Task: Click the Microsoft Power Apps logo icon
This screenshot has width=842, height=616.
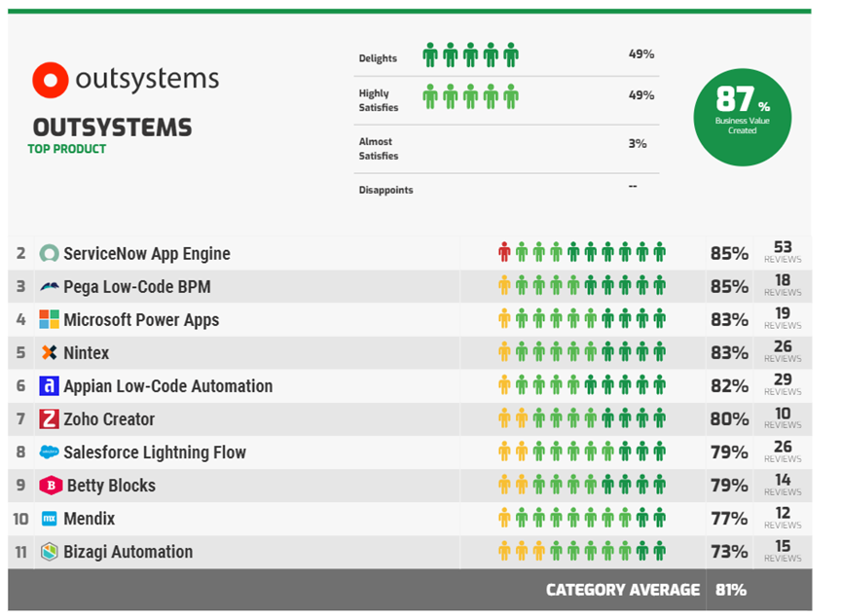Action: pyautogui.click(x=49, y=319)
